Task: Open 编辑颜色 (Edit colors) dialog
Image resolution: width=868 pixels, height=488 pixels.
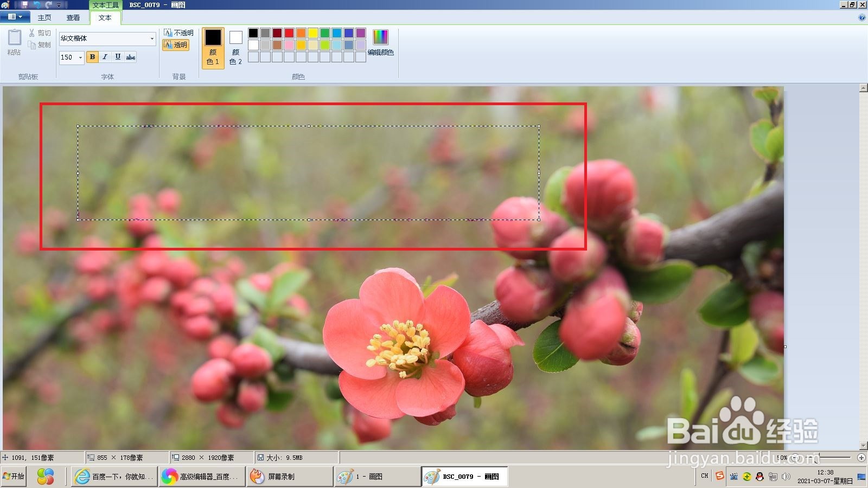Action: [x=380, y=43]
